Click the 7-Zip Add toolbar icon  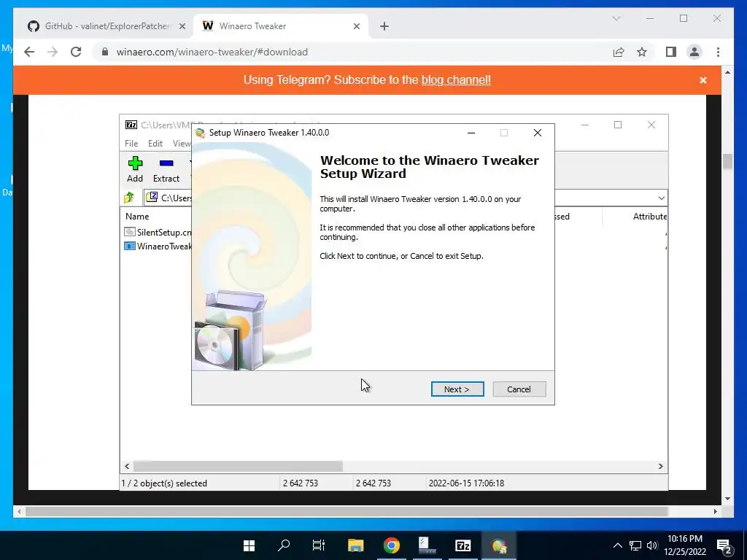pos(135,169)
